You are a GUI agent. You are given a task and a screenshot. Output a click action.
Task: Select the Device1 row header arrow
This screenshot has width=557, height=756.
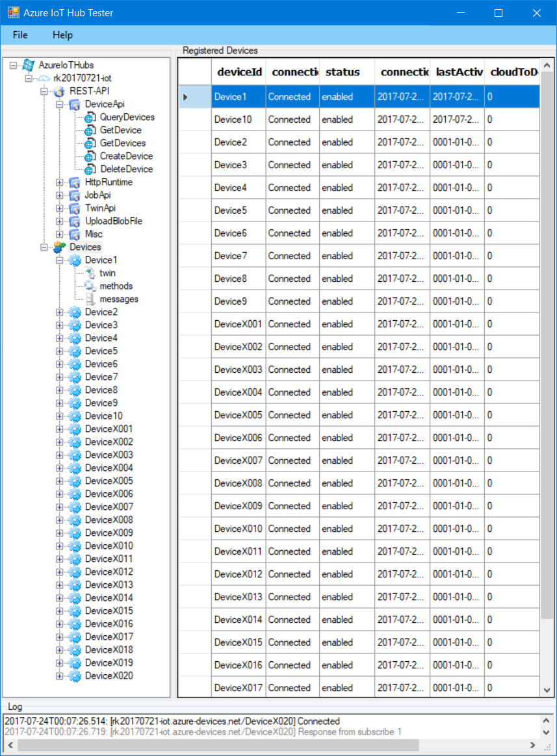click(195, 97)
